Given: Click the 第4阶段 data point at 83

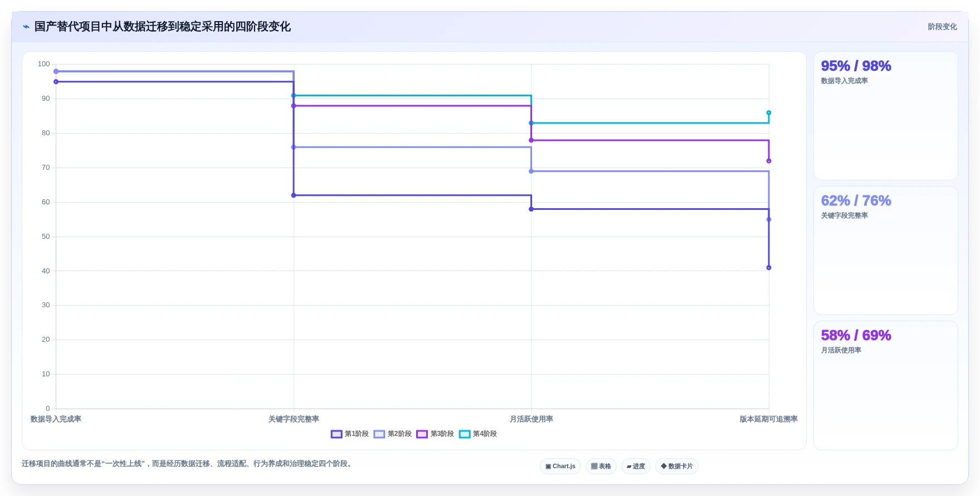Looking at the screenshot, I should click(531, 123).
